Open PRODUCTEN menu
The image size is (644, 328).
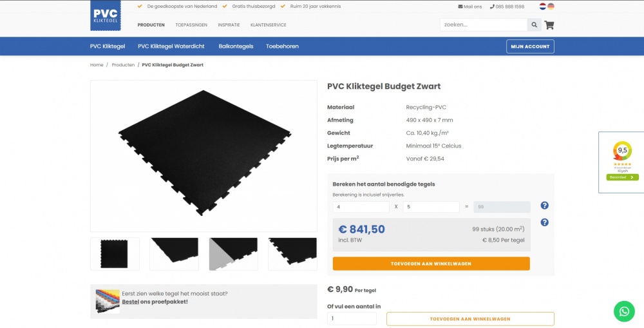pos(151,25)
